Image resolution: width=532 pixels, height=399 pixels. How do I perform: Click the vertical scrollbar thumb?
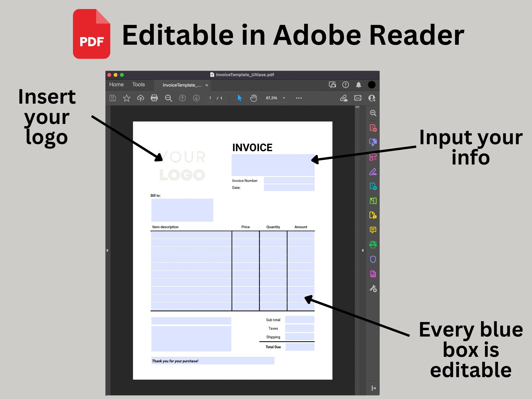357,107
